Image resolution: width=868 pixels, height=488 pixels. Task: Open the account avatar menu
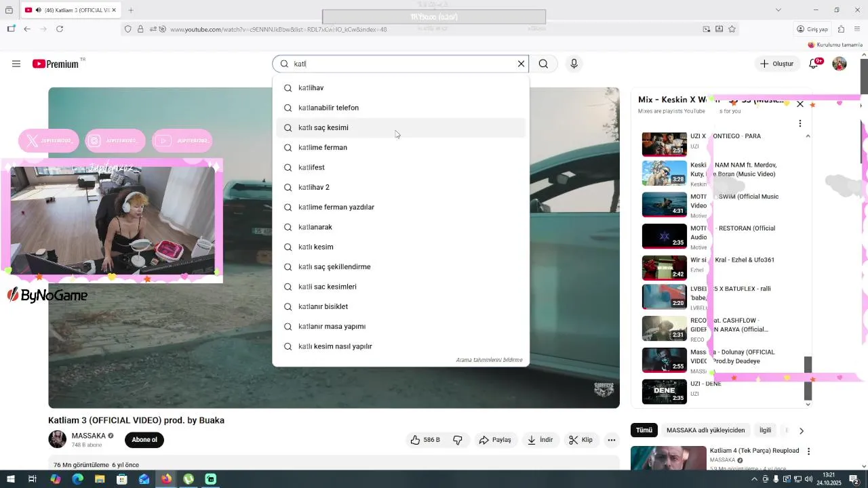pos(840,64)
